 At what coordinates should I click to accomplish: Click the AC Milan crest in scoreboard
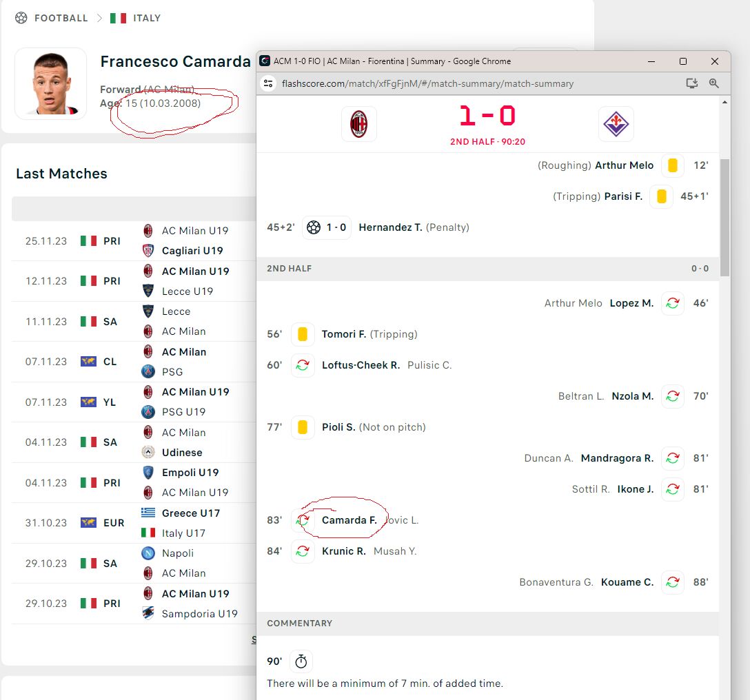tap(358, 124)
